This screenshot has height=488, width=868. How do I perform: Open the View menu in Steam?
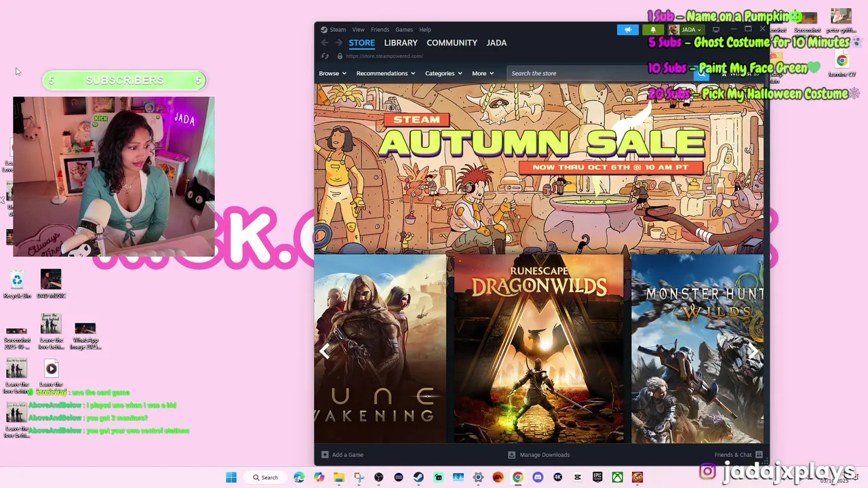(358, 30)
